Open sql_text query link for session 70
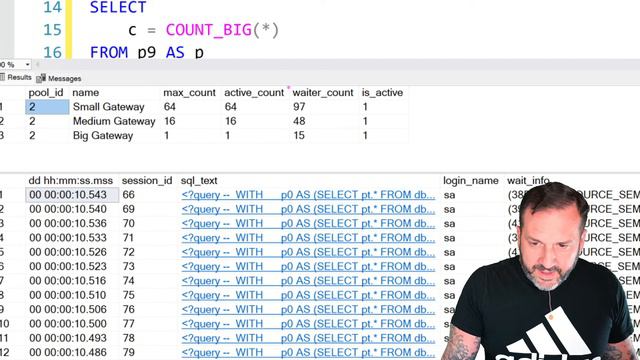This screenshot has width=640, height=360. click(x=308, y=224)
